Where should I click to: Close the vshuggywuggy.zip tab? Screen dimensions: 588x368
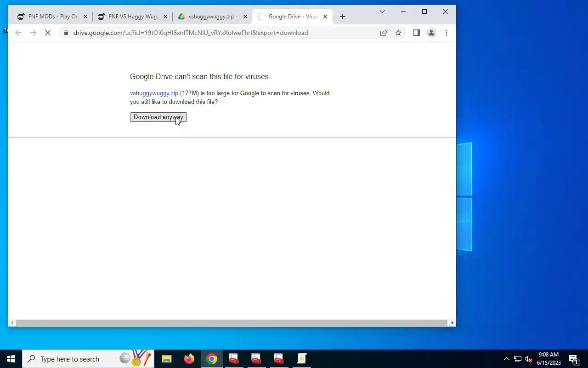[x=245, y=17]
